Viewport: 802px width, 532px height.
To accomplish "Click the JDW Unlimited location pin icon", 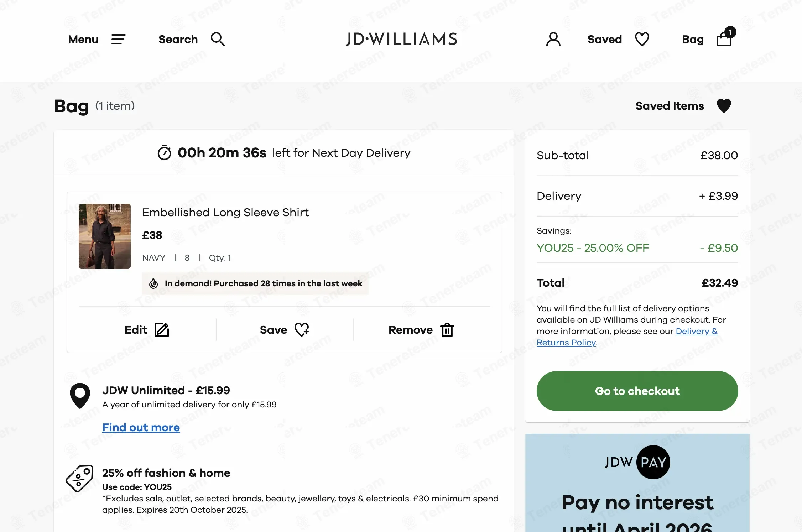I will pyautogui.click(x=80, y=395).
